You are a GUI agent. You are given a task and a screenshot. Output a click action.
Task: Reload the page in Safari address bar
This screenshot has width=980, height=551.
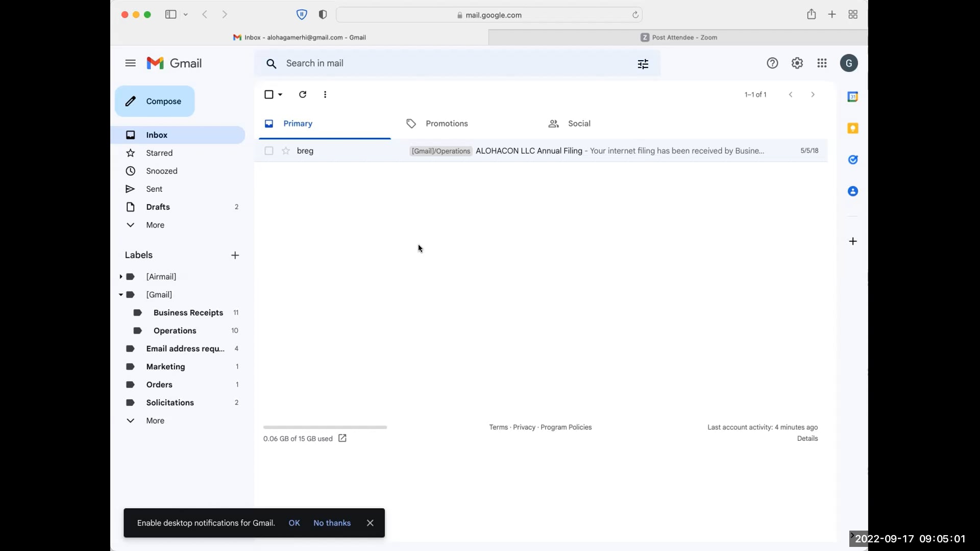pos(635,15)
